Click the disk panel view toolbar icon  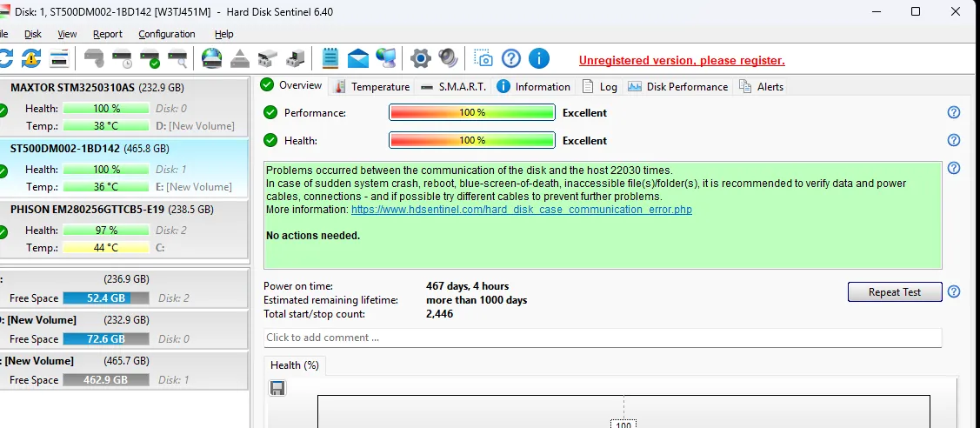[x=59, y=59]
